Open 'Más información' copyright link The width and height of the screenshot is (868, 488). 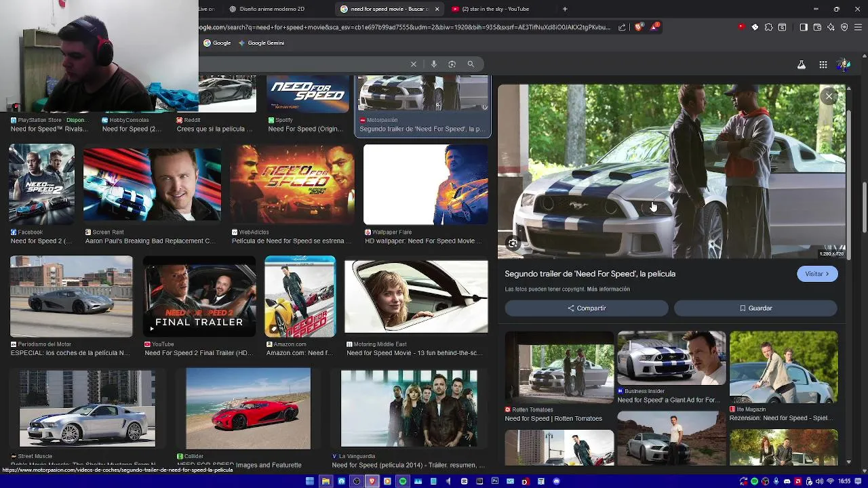pyautogui.click(x=608, y=289)
